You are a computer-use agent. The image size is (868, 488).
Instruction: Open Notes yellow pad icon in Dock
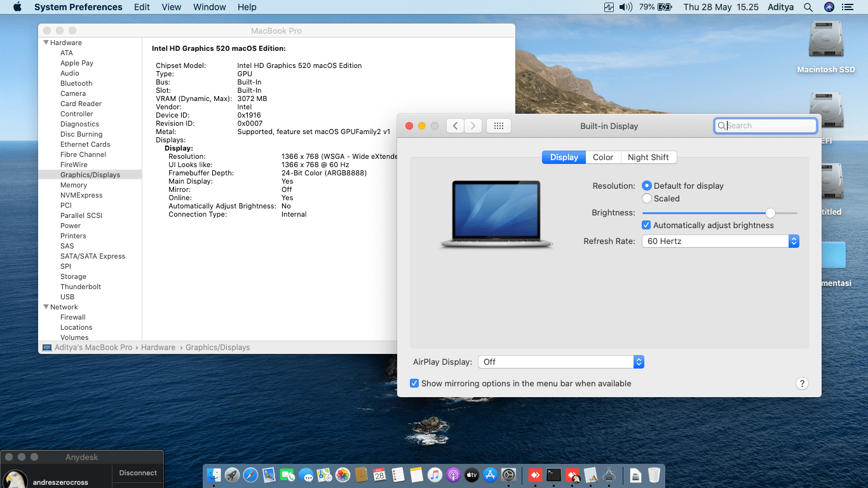pos(416,475)
